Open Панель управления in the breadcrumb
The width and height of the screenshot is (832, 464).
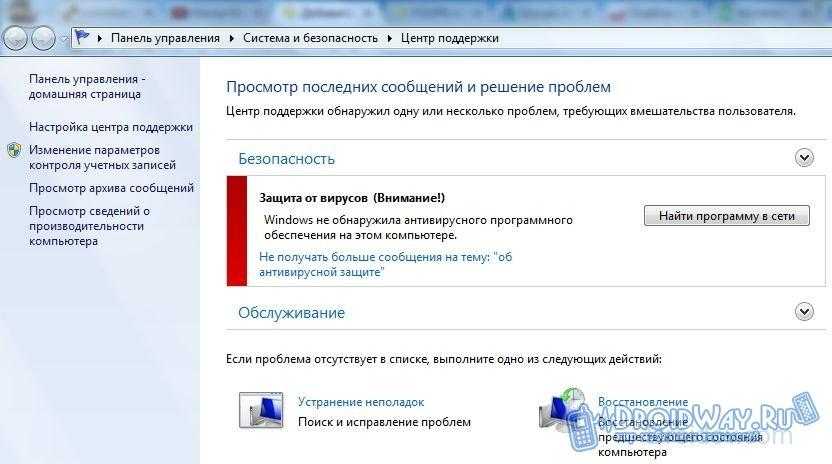165,38
